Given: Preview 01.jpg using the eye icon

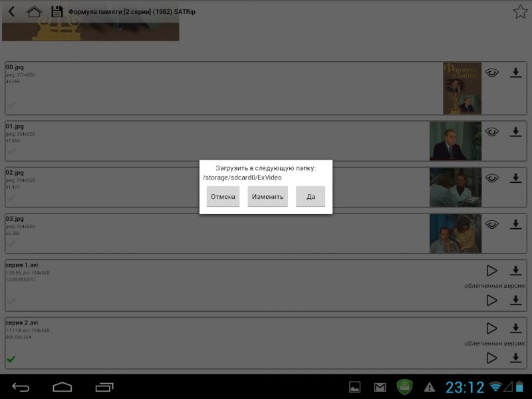Looking at the screenshot, I should [491, 132].
